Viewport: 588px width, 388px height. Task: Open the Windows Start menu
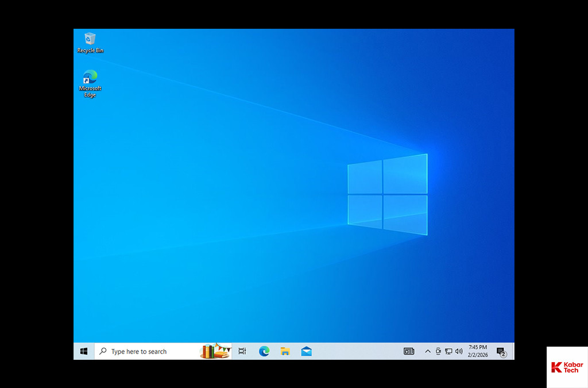[84, 351]
